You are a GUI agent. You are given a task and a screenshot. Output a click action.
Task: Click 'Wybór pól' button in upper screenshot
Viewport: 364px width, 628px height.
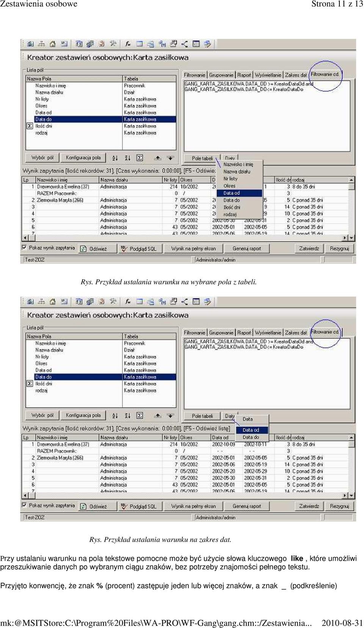coord(42,158)
